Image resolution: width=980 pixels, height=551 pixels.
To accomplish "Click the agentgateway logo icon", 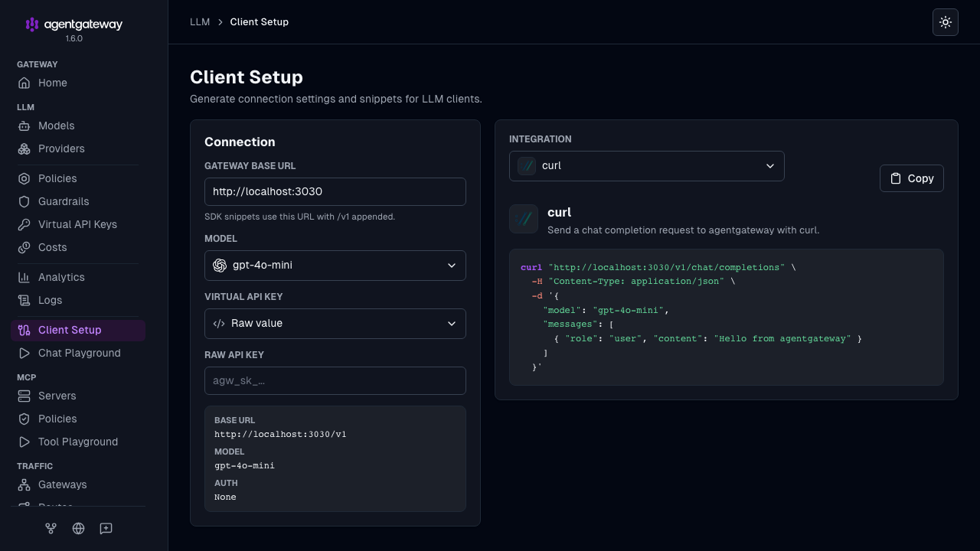I will coord(31,24).
